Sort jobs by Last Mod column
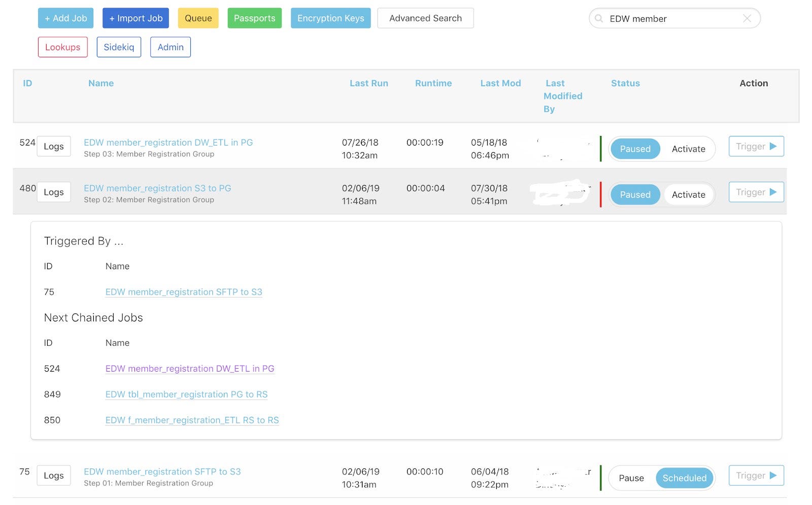This screenshot has height=505, width=812. pyautogui.click(x=501, y=83)
